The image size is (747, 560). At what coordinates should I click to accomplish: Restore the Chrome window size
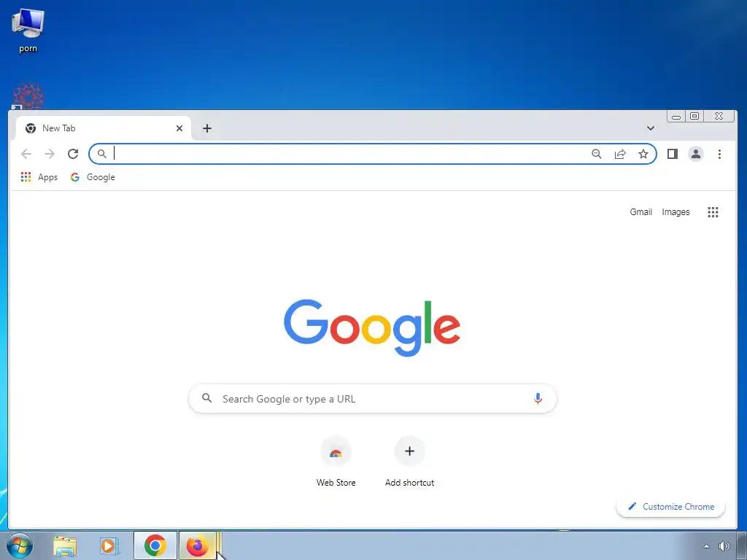(x=694, y=116)
